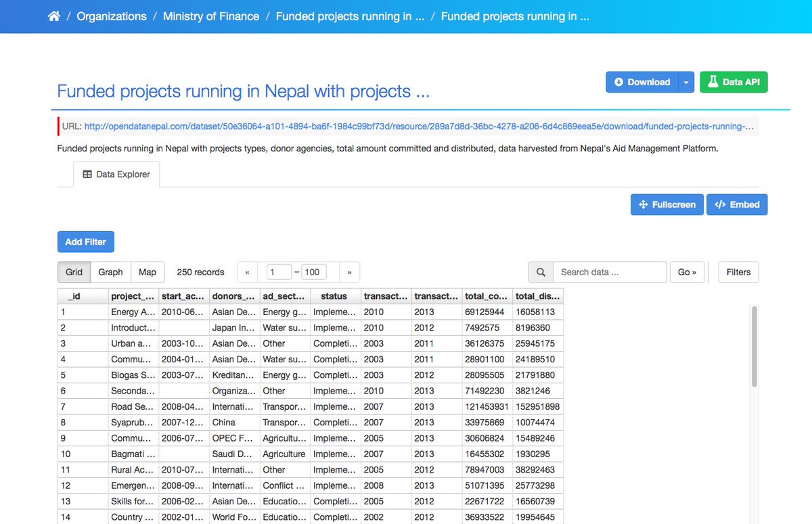The image size is (812, 524).
Task: Switch to the Map view
Action: 148,272
